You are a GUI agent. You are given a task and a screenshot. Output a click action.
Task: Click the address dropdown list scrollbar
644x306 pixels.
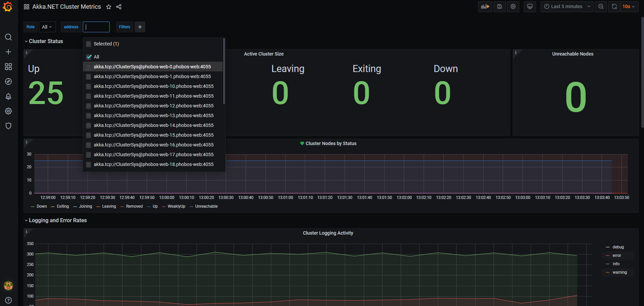(224, 71)
